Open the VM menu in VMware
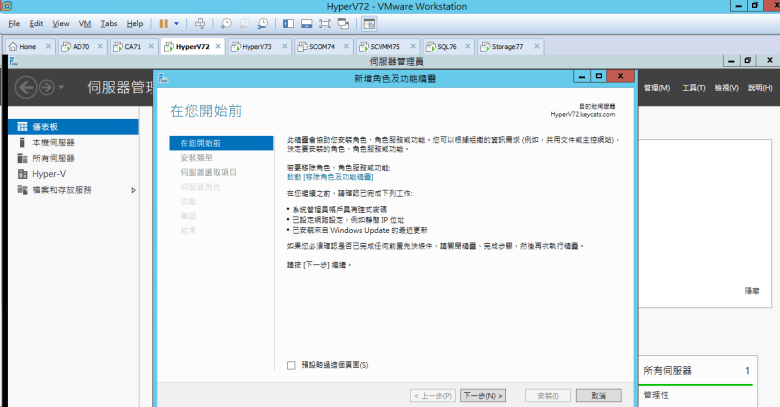780x407 pixels. [84, 22]
